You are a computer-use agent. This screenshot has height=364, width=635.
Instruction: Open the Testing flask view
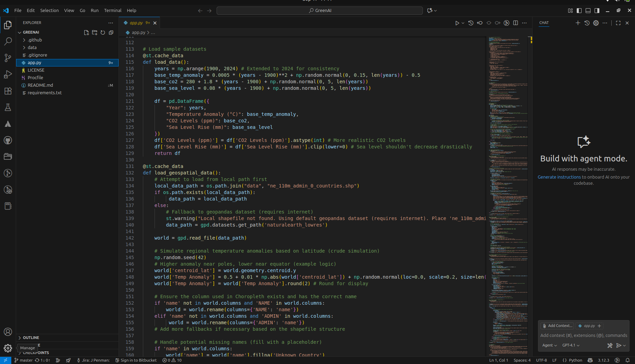pyautogui.click(x=8, y=107)
